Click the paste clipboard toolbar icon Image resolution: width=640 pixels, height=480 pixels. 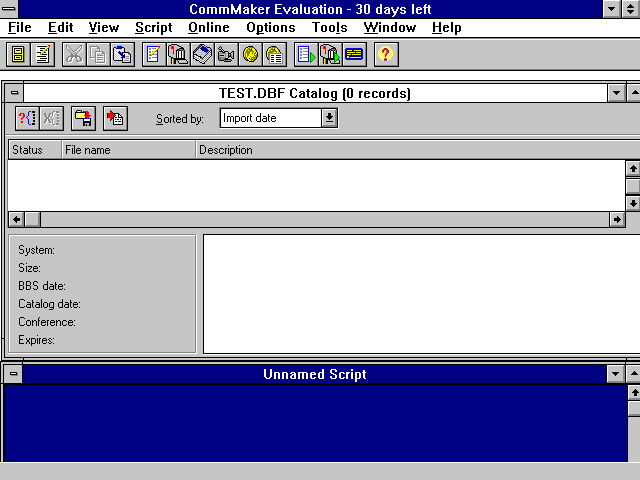(122, 54)
